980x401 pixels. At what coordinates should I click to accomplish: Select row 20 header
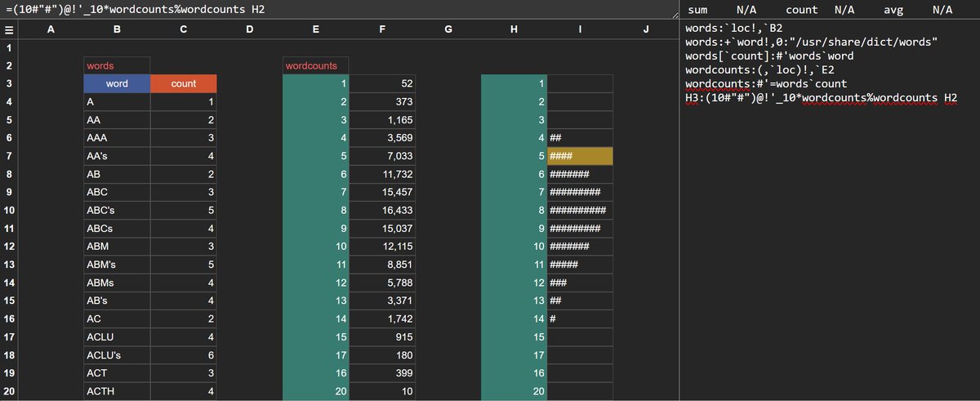(x=9, y=392)
